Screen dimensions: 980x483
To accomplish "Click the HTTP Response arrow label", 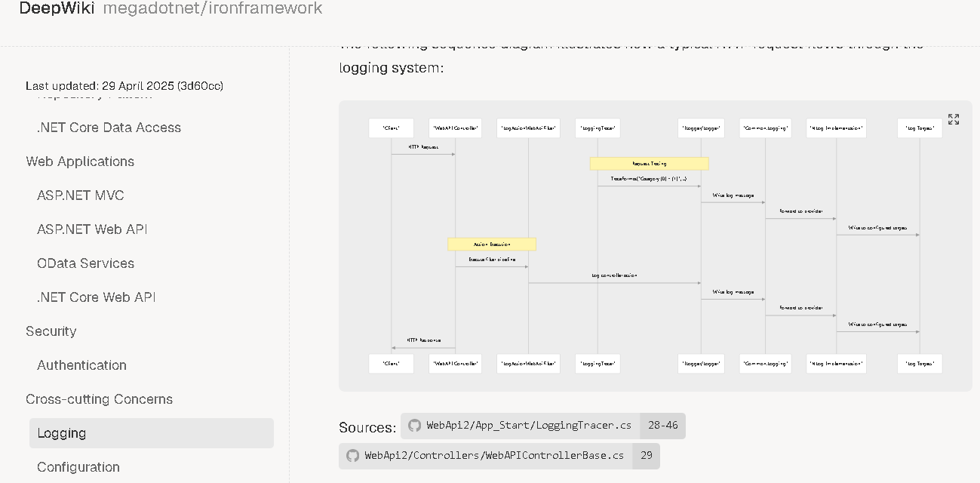I will click(x=424, y=340).
